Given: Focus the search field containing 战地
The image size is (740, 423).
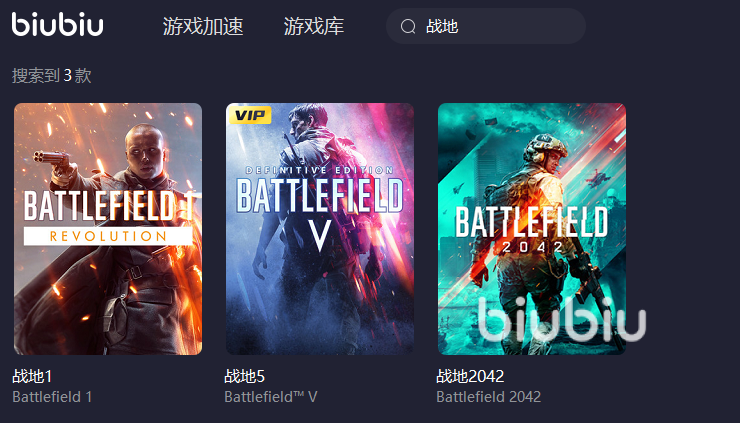Looking at the screenshot, I should [486, 26].
